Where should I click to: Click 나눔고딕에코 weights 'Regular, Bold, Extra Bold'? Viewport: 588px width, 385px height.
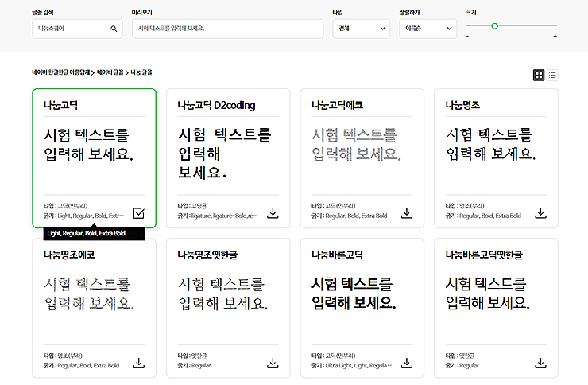tap(356, 216)
